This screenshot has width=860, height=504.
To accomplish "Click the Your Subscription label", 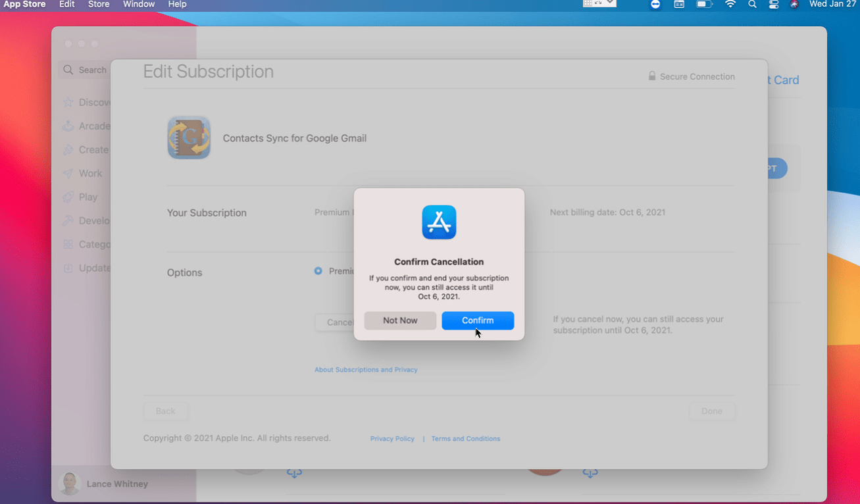I will (207, 213).
